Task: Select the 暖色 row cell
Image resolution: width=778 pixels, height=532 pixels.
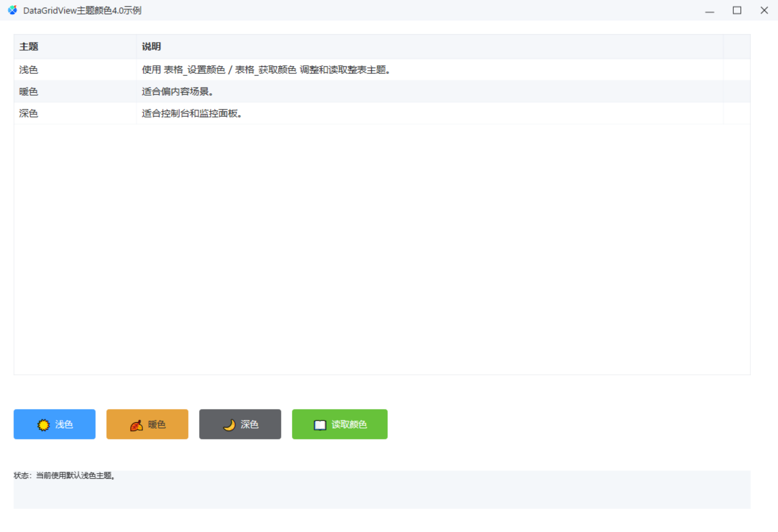Action: [75, 91]
